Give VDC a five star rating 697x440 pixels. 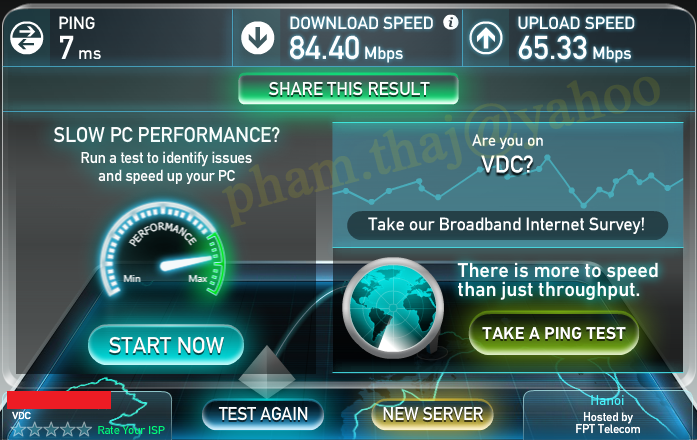[x=84, y=429]
